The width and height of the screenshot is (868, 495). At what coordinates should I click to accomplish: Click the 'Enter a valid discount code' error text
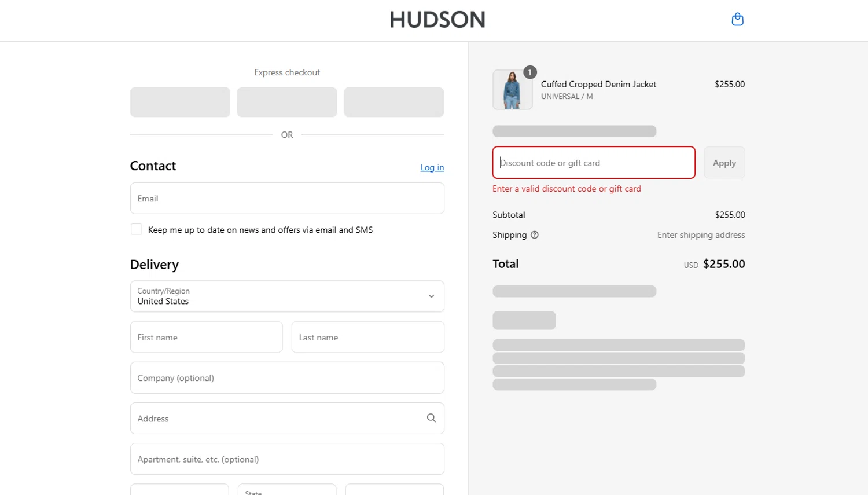coord(567,189)
